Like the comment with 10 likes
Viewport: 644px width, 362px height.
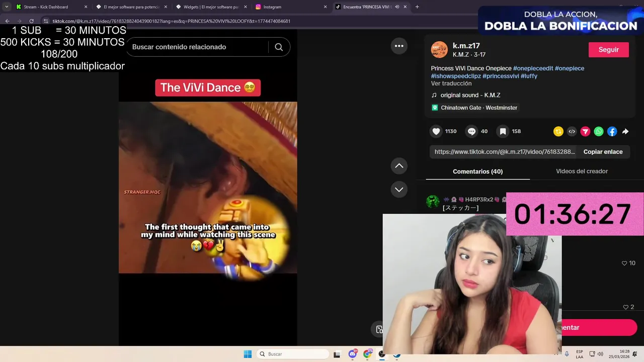pyautogui.click(x=624, y=263)
